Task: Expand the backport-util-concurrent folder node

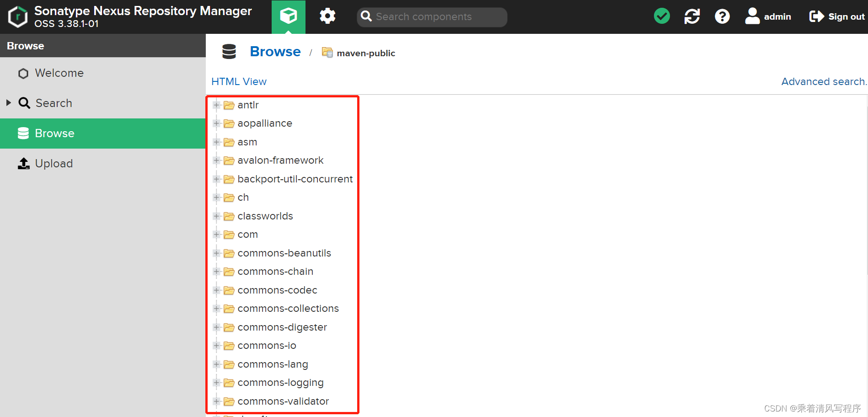Action: tap(217, 179)
